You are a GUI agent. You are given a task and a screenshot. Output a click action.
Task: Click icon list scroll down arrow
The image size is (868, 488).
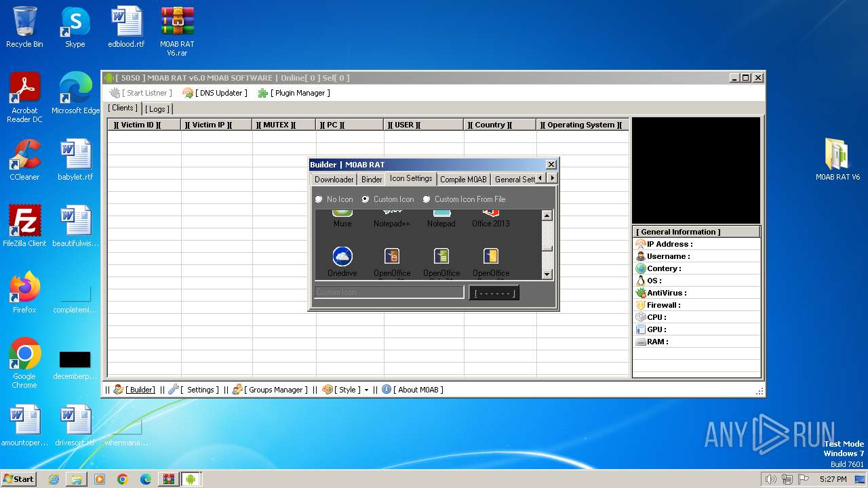(x=547, y=274)
